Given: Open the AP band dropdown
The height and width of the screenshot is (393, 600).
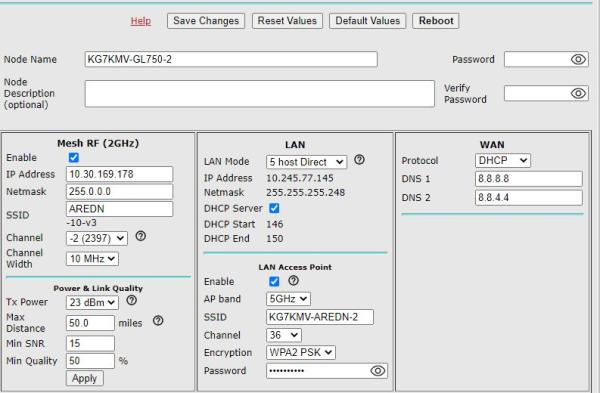Looking at the screenshot, I should tap(288, 299).
